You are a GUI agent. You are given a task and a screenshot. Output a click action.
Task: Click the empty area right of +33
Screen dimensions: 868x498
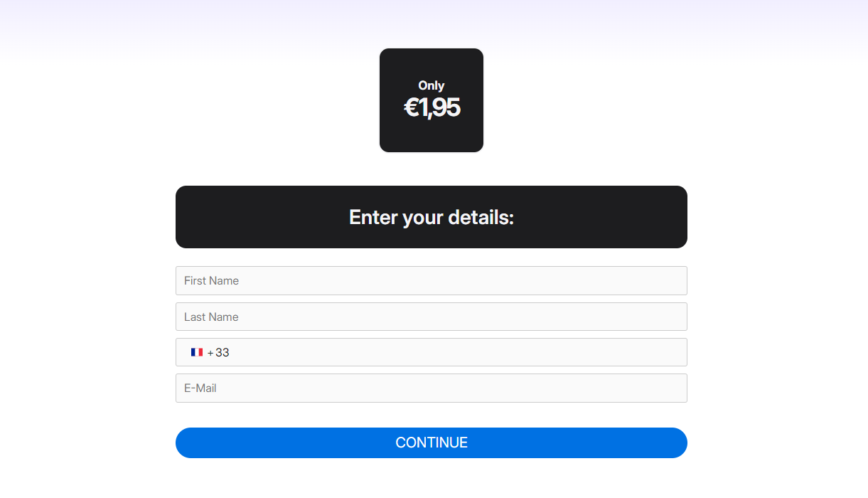point(455,352)
